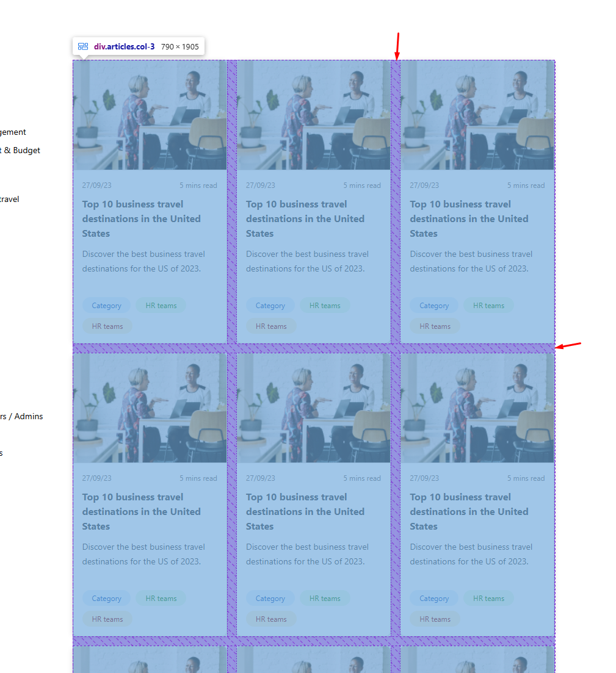This screenshot has width=616, height=673.
Task: Select the blue Category tag in the top-left card
Action: pos(106,306)
